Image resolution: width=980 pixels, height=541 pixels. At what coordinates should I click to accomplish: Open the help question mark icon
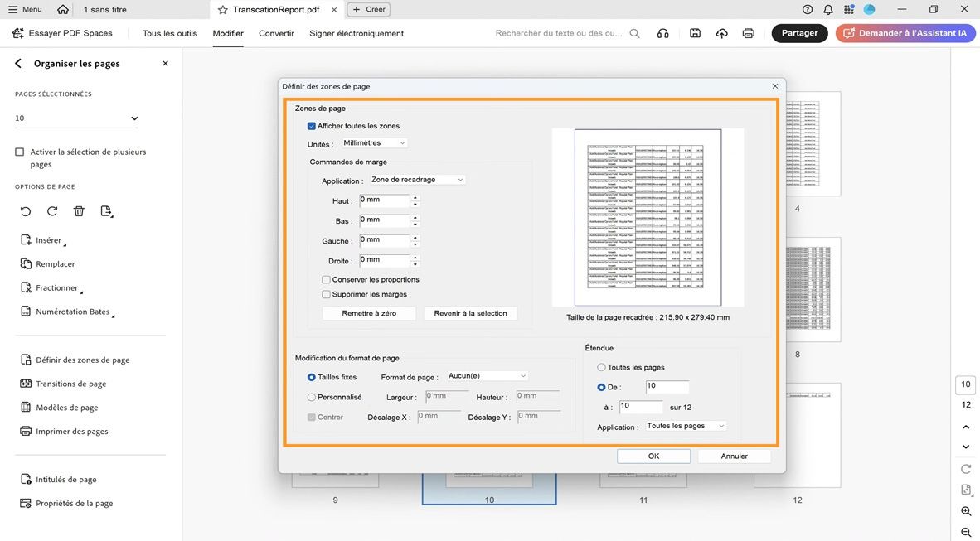pyautogui.click(x=808, y=9)
